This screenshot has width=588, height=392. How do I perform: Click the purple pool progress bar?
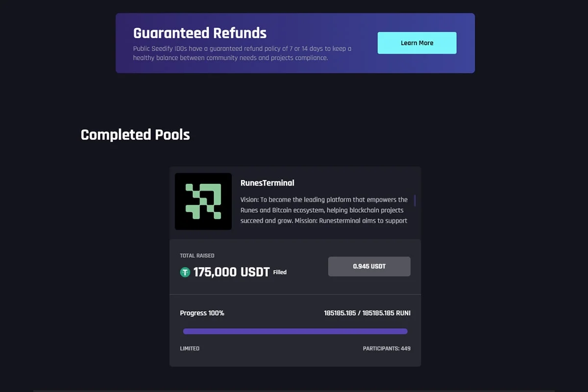click(295, 331)
